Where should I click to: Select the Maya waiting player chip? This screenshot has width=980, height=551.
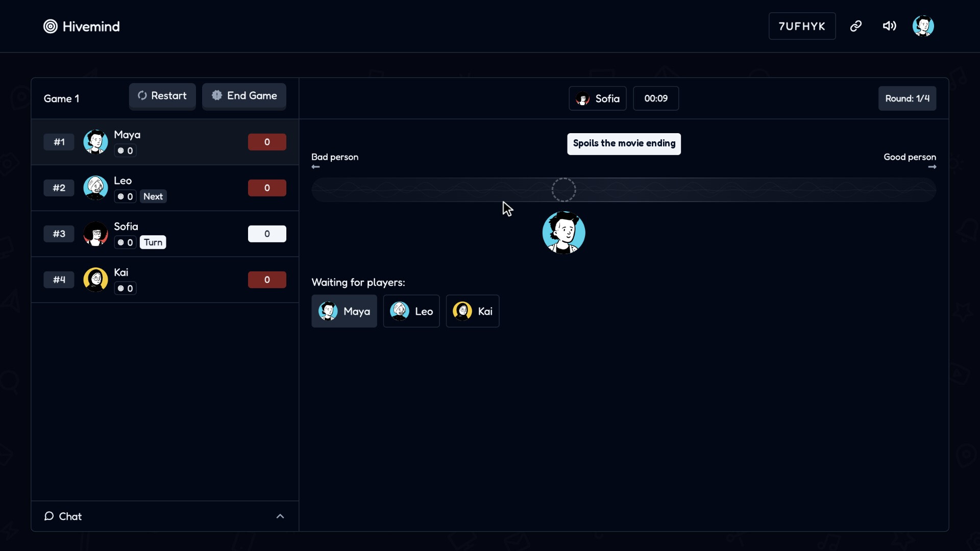pos(345,311)
